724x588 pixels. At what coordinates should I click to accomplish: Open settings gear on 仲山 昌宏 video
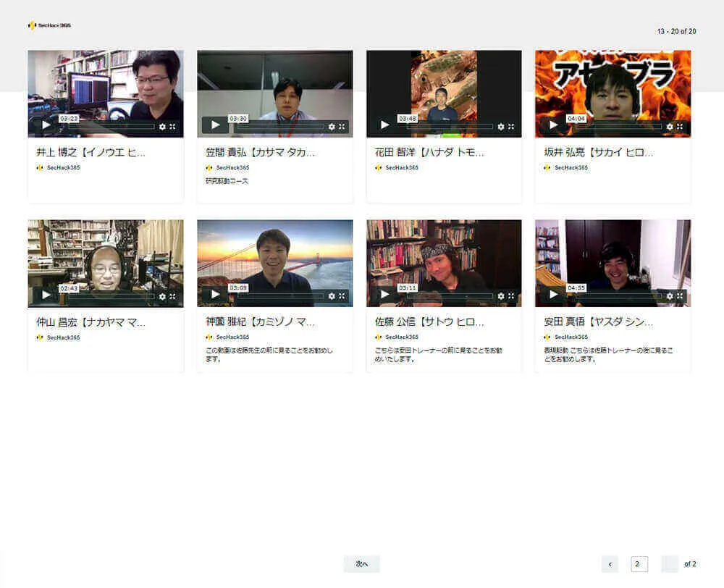tap(162, 297)
